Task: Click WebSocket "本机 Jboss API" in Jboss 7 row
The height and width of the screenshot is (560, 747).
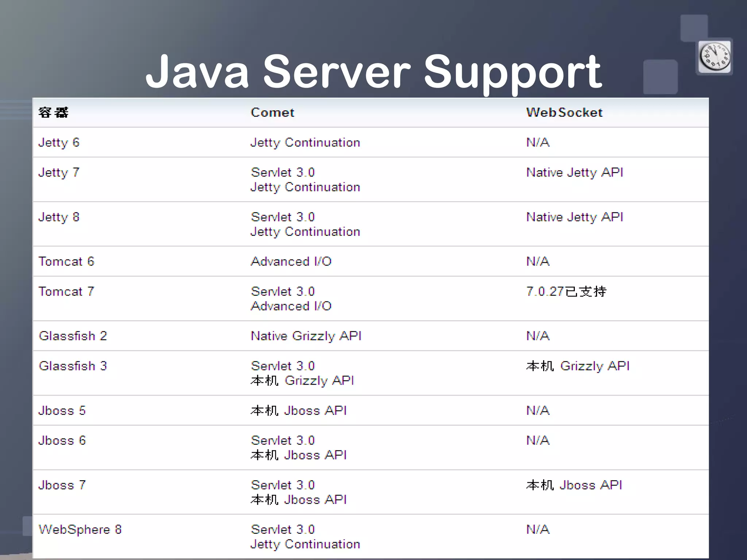Action: pyautogui.click(x=574, y=485)
